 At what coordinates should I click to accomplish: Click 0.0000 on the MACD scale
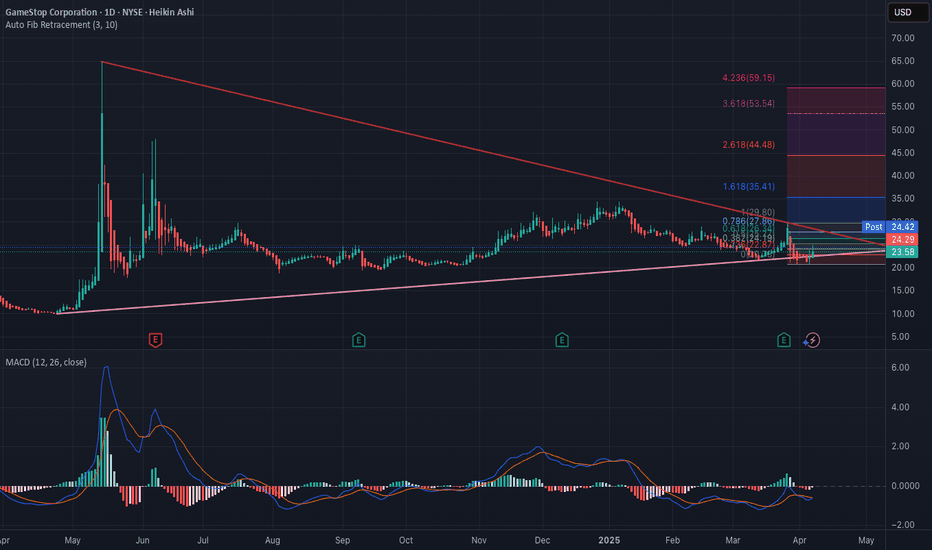click(x=905, y=486)
